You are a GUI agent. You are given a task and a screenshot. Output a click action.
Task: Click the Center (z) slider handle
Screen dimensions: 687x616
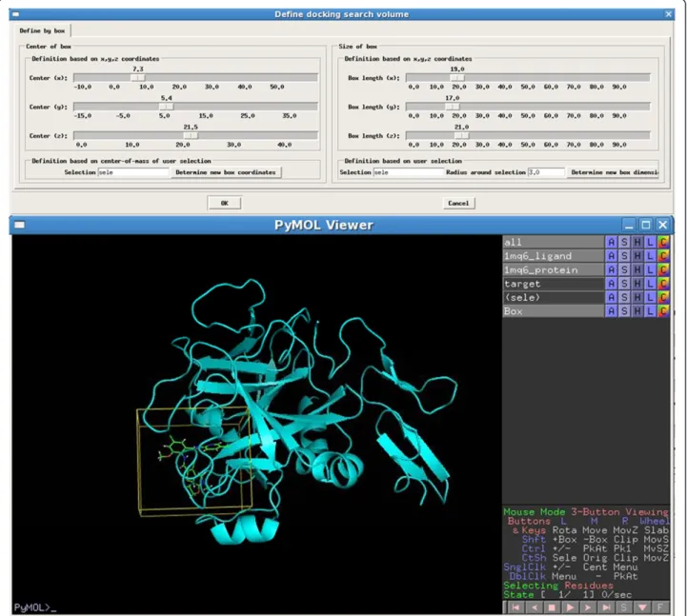click(x=191, y=136)
